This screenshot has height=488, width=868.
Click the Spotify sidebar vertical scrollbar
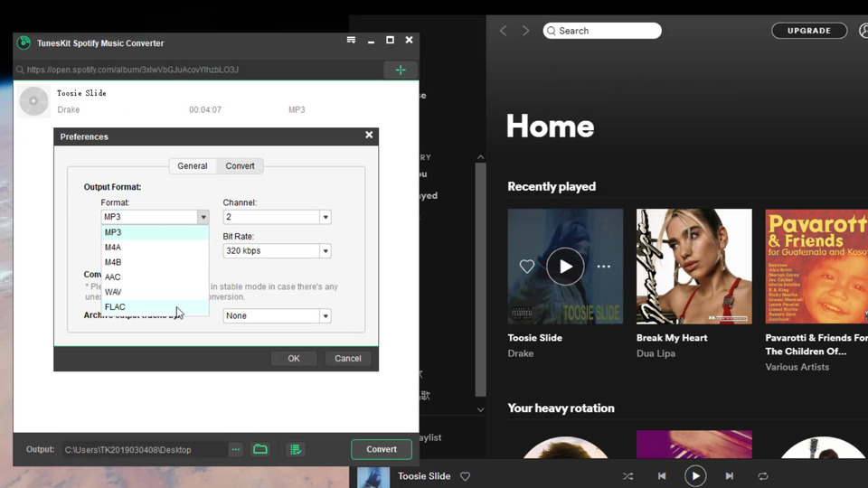(480, 279)
